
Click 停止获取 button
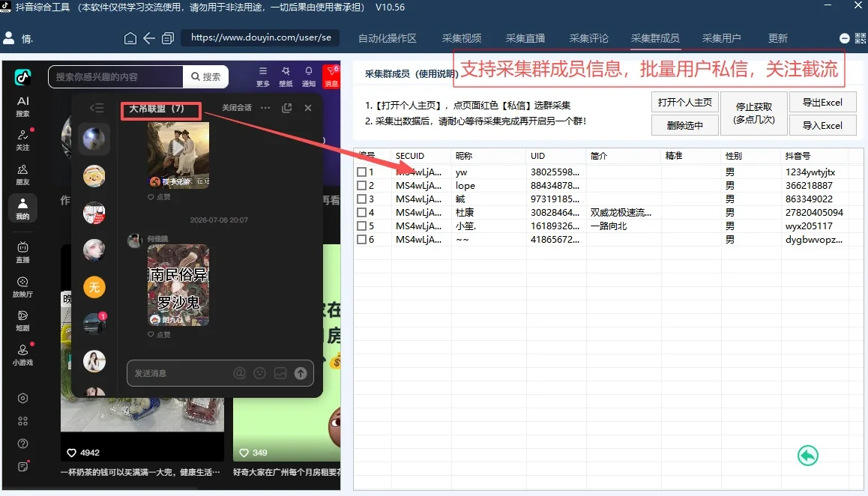[754, 113]
